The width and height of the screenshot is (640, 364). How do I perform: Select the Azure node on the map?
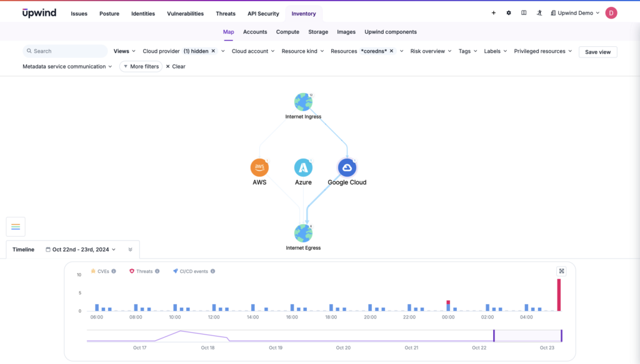[304, 167]
